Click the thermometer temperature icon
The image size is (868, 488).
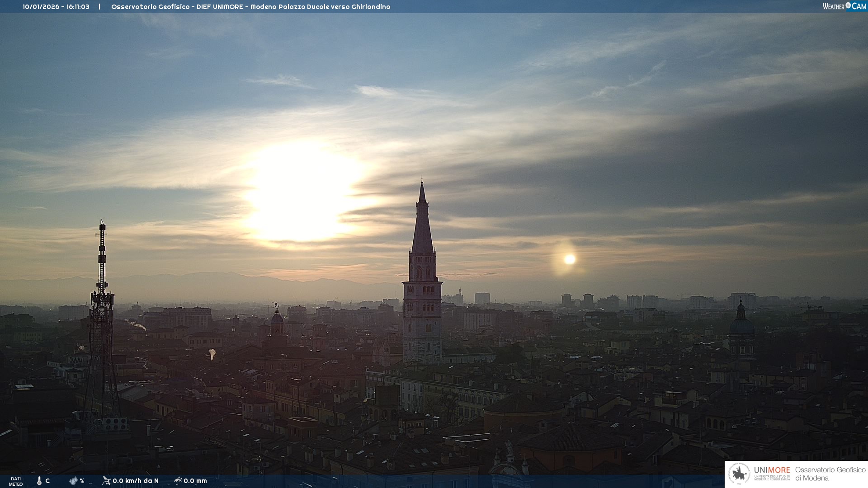click(x=39, y=481)
